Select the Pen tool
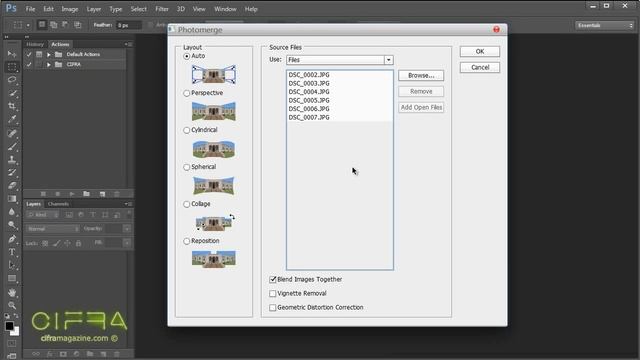This screenshot has height=360, width=640. tap(12, 239)
